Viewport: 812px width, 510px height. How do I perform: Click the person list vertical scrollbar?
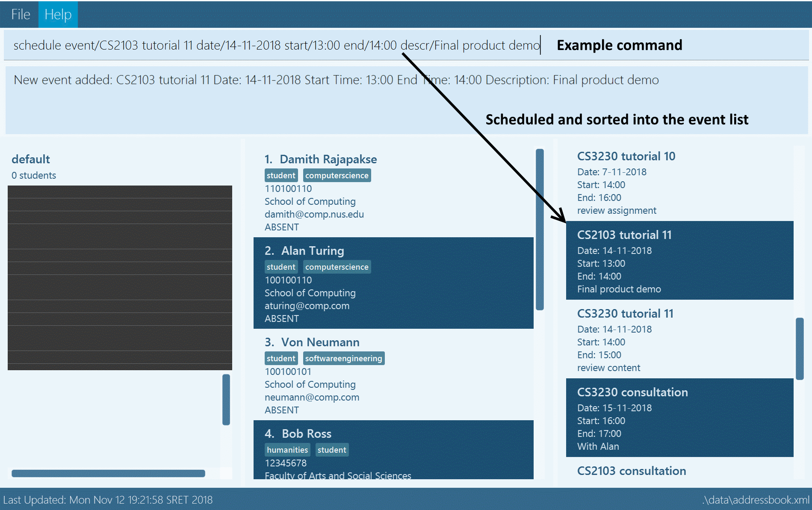pyautogui.click(x=540, y=229)
